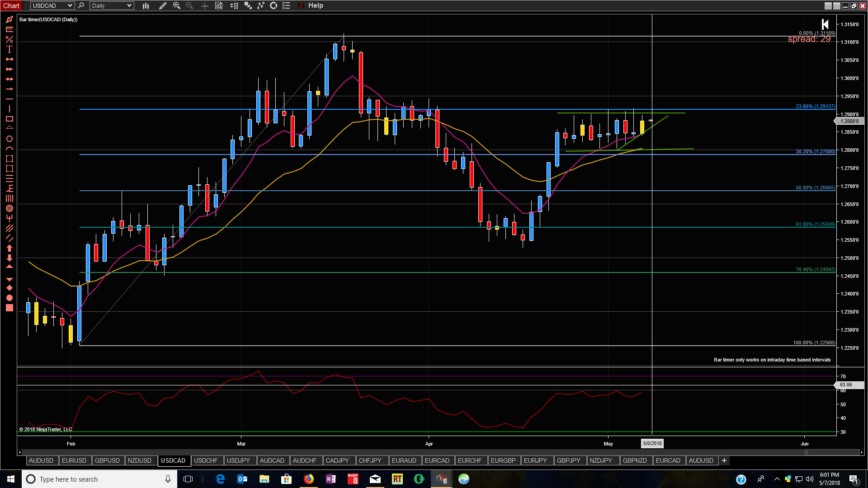Open the Help menu
This screenshot has height=488, width=868.
coord(316,5)
